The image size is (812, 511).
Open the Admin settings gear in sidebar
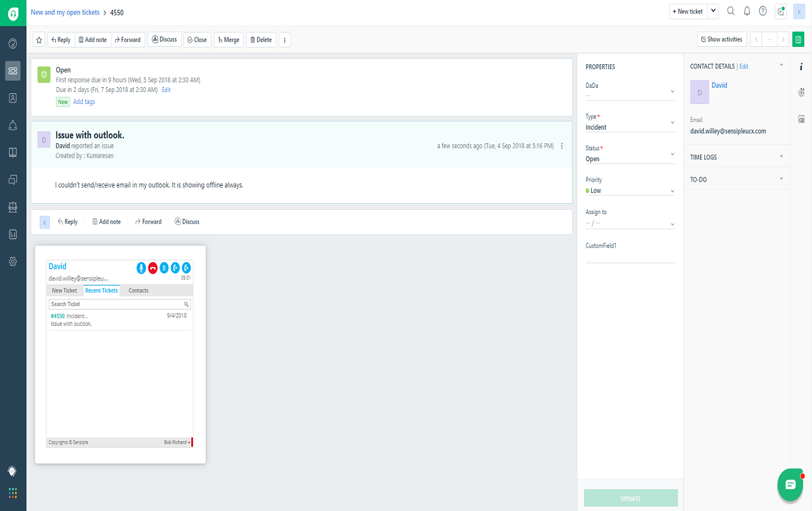coord(13,262)
